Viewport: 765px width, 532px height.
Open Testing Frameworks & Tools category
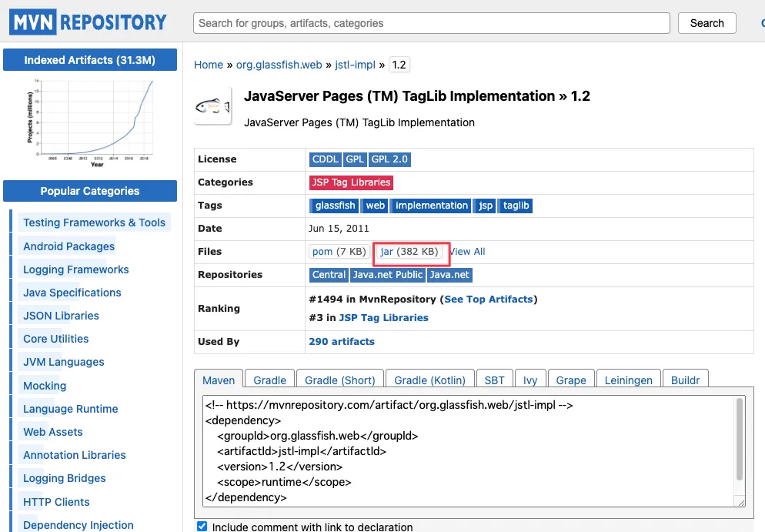pos(94,223)
